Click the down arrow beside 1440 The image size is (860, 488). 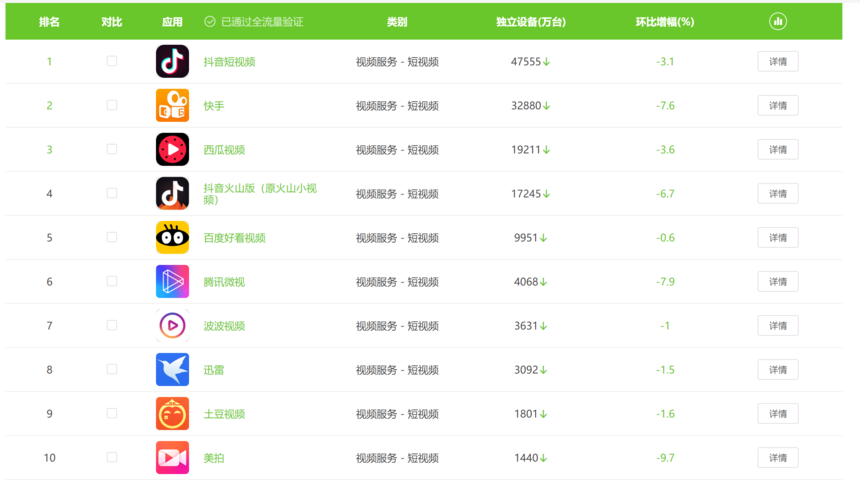pyautogui.click(x=543, y=458)
